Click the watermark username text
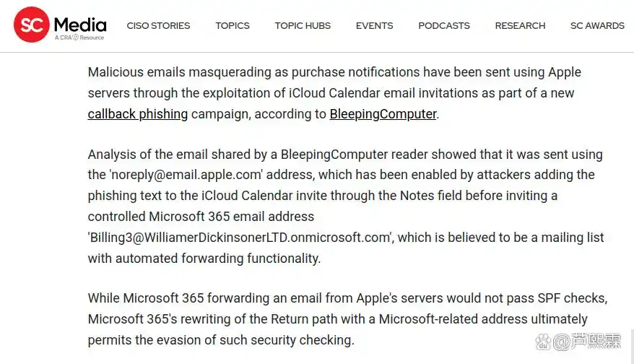Image resolution: width=634 pixels, height=364 pixels. pos(586,342)
